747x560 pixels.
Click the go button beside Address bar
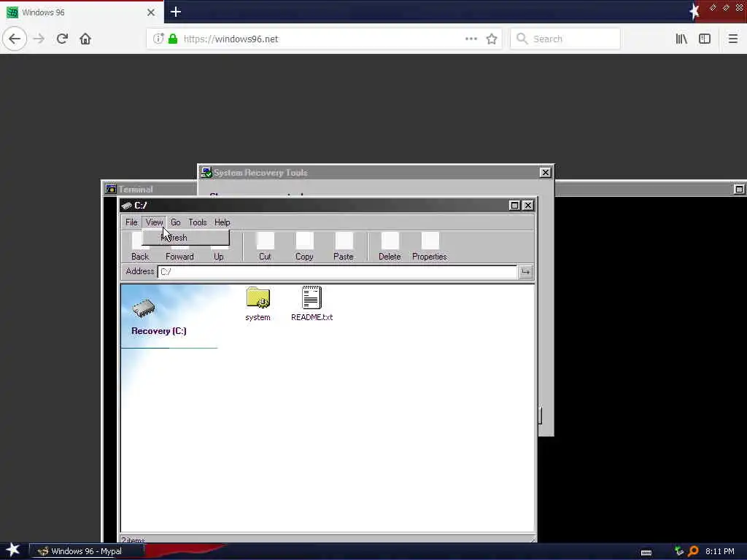(525, 271)
